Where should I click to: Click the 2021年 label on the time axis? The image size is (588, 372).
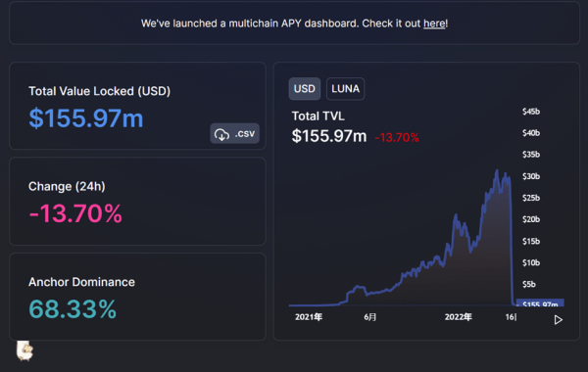tap(309, 317)
